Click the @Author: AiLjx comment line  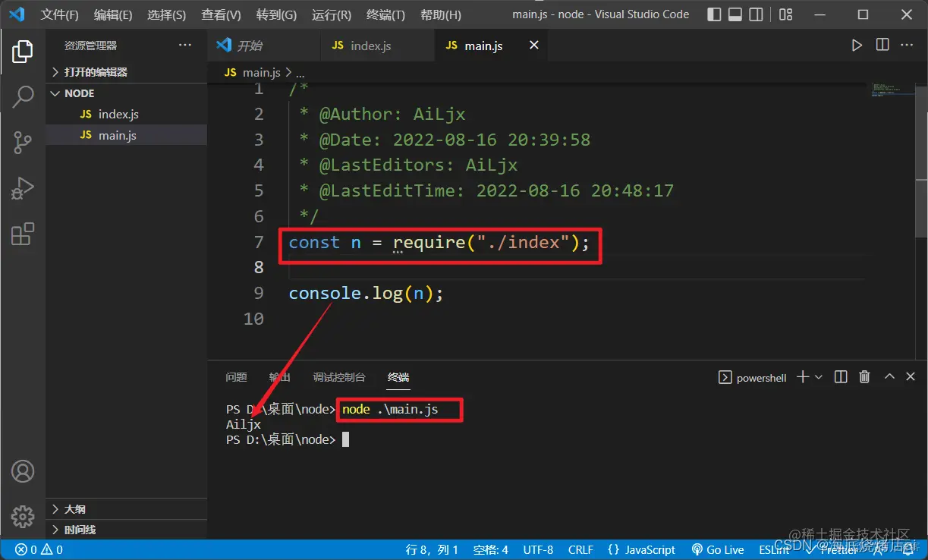pyautogui.click(x=382, y=115)
